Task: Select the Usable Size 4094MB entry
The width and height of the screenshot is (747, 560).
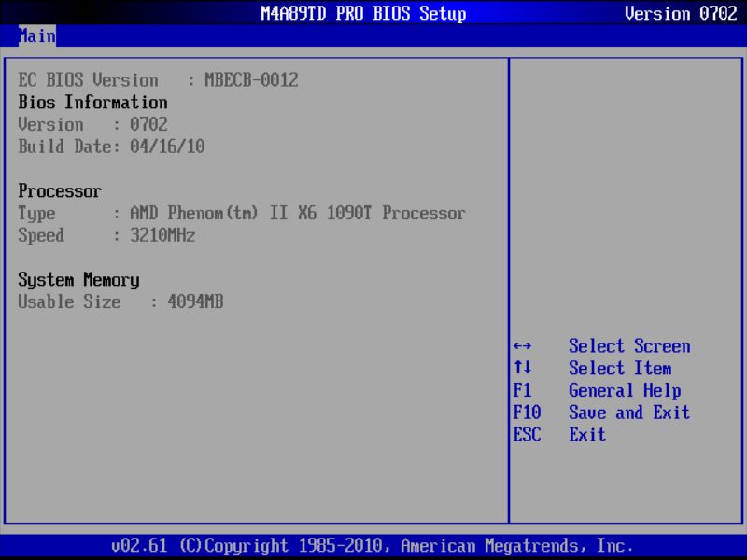Action: tap(121, 301)
